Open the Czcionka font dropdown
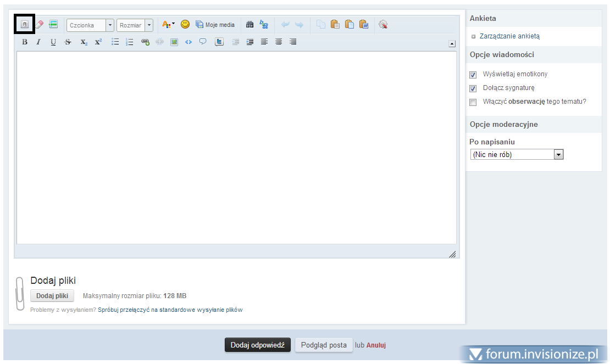The width and height of the screenshot is (610, 364). click(90, 25)
